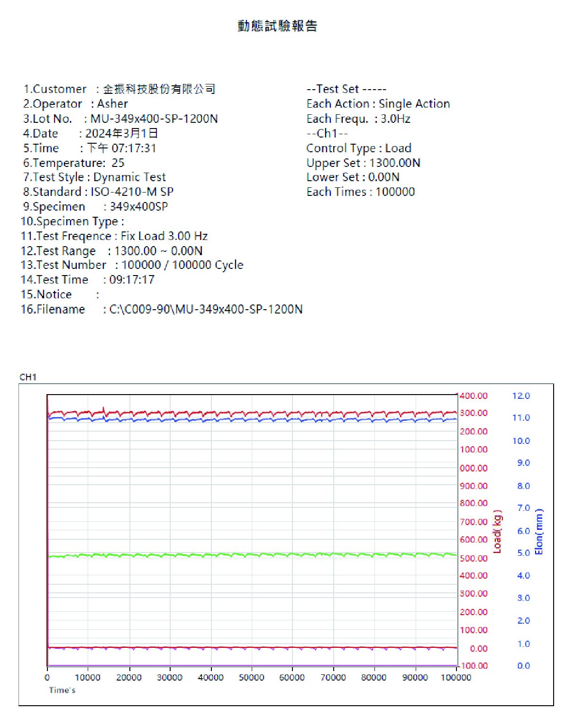Click the Time's x-axis label
The height and width of the screenshot is (728, 574).
click(62, 690)
